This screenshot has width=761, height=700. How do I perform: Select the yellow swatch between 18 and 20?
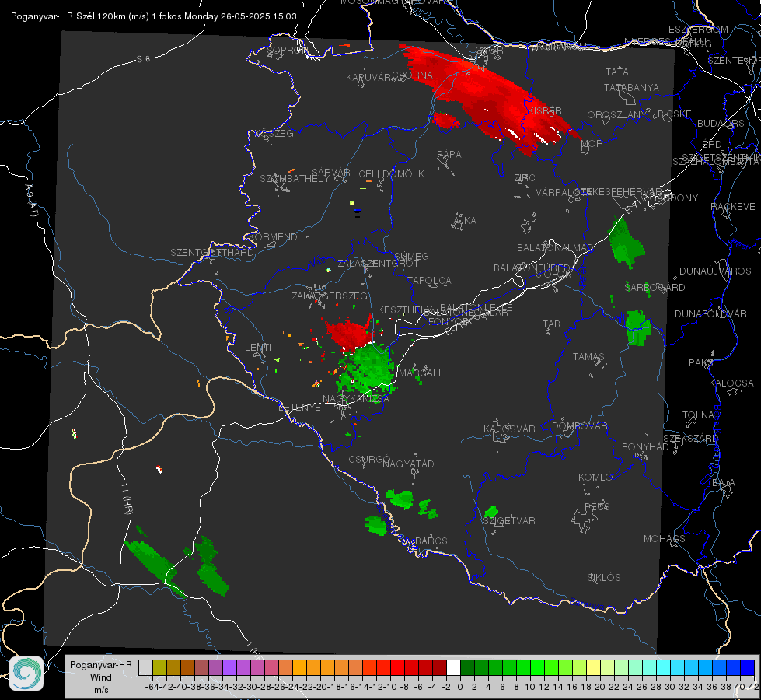click(x=593, y=667)
